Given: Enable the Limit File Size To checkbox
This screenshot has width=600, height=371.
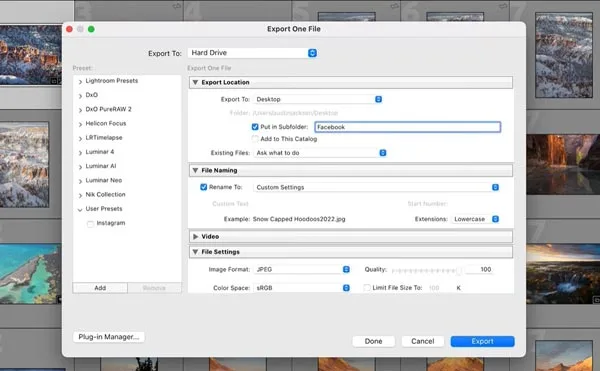Looking at the screenshot, I should click(367, 288).
